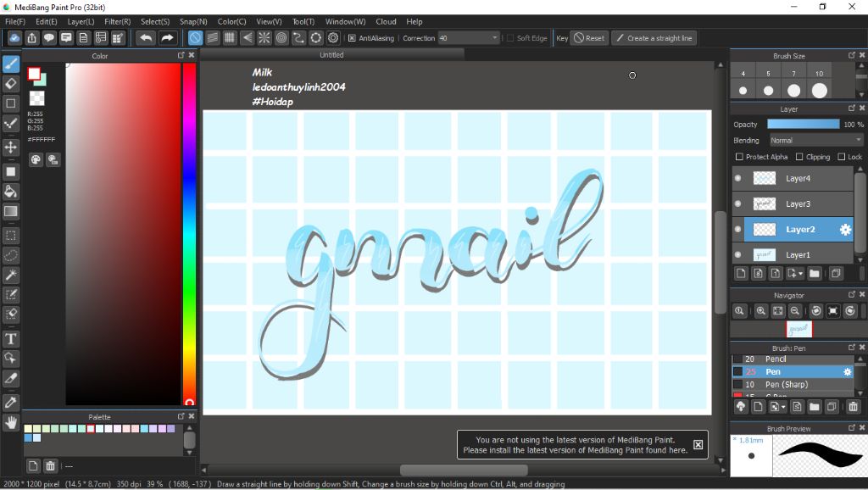Screen dimensions: 868x490
Task: Select the Eyedropper tool
Action: 10,403
